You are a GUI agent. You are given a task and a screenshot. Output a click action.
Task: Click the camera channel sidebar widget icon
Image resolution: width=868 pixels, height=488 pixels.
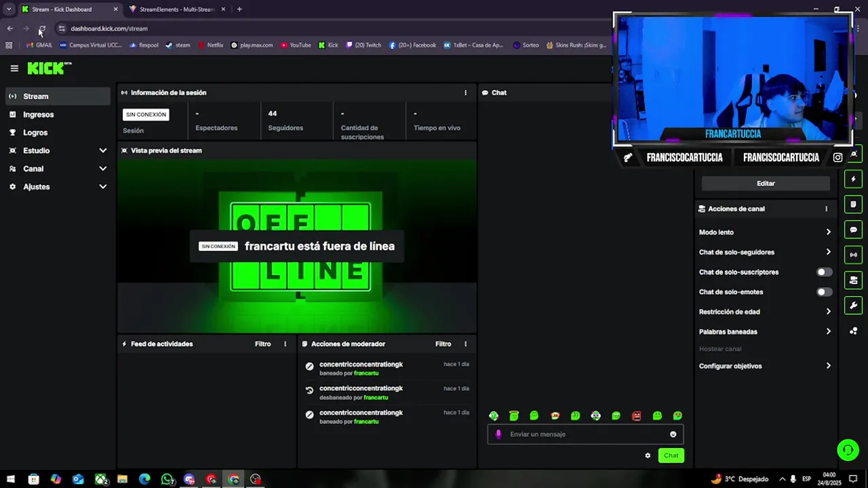(x=854, y=280)
